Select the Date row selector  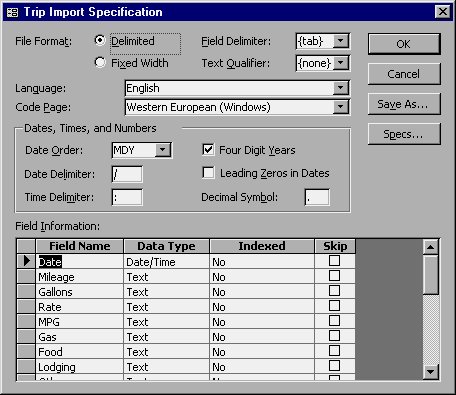(26, 261)
